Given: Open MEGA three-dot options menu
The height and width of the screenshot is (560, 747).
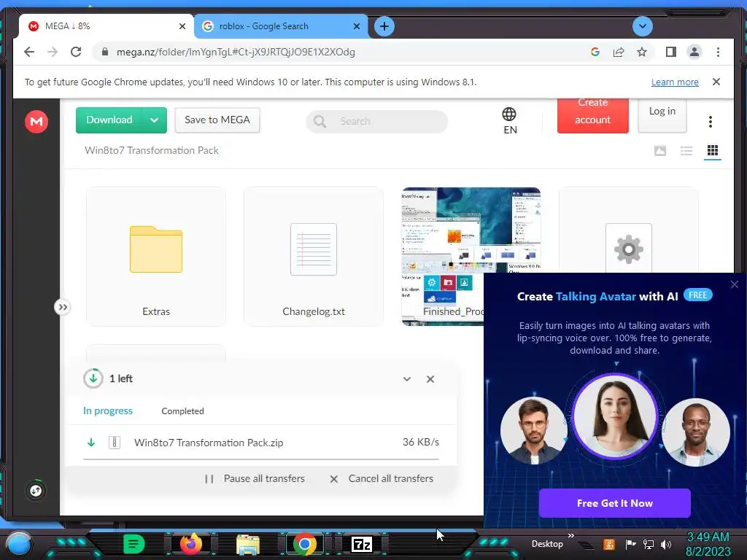Looking at the screenshot, I should click(711, 122).
